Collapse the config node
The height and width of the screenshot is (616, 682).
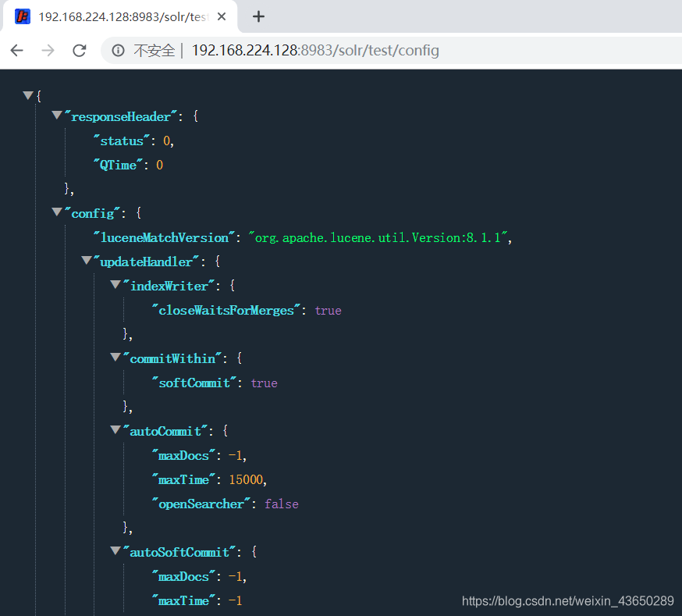tap(57, 212)
